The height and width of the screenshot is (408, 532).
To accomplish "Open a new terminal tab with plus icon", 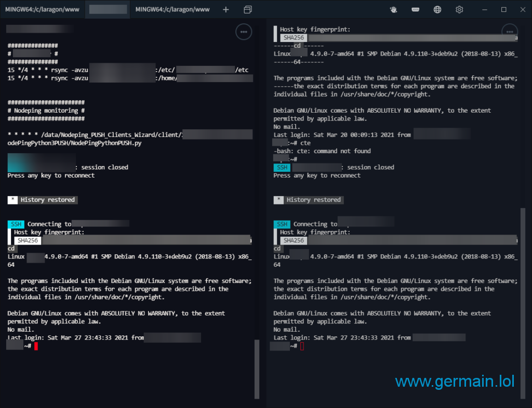I will [225, 9].
